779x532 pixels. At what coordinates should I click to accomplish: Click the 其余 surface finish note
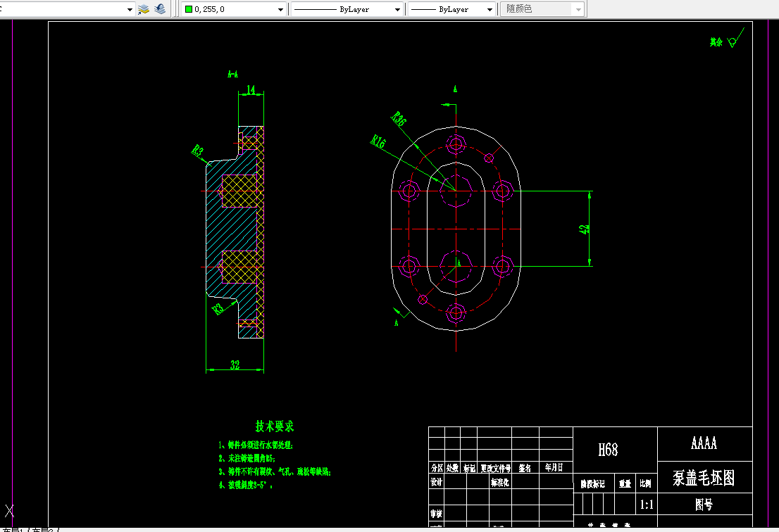click(716, 42)
